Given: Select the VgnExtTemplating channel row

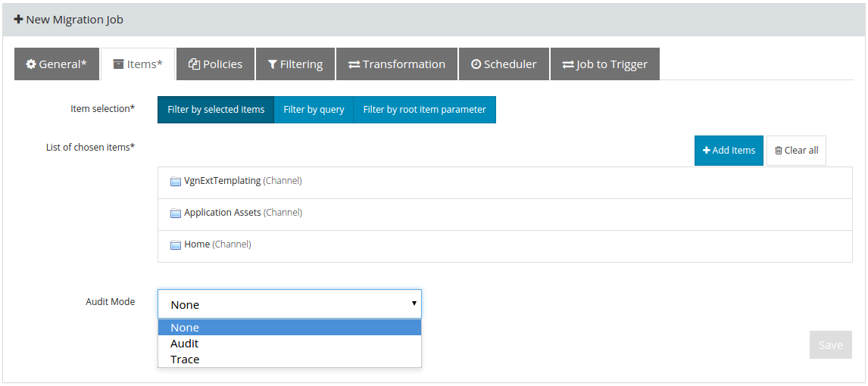Looking at the screenshot, I should point(505,182).
